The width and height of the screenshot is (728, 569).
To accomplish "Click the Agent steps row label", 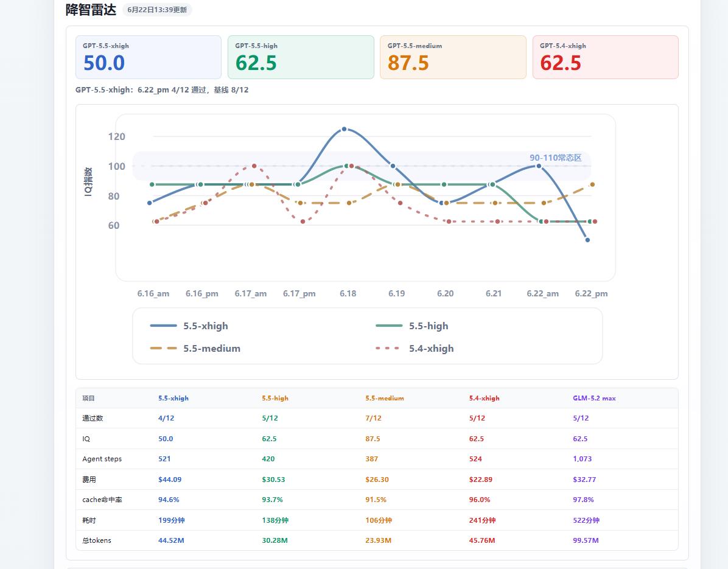I will coord(102,458).
